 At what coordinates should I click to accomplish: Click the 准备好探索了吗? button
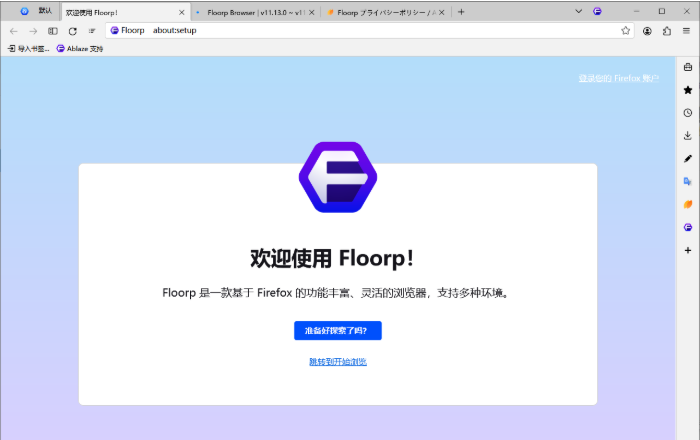338,331
